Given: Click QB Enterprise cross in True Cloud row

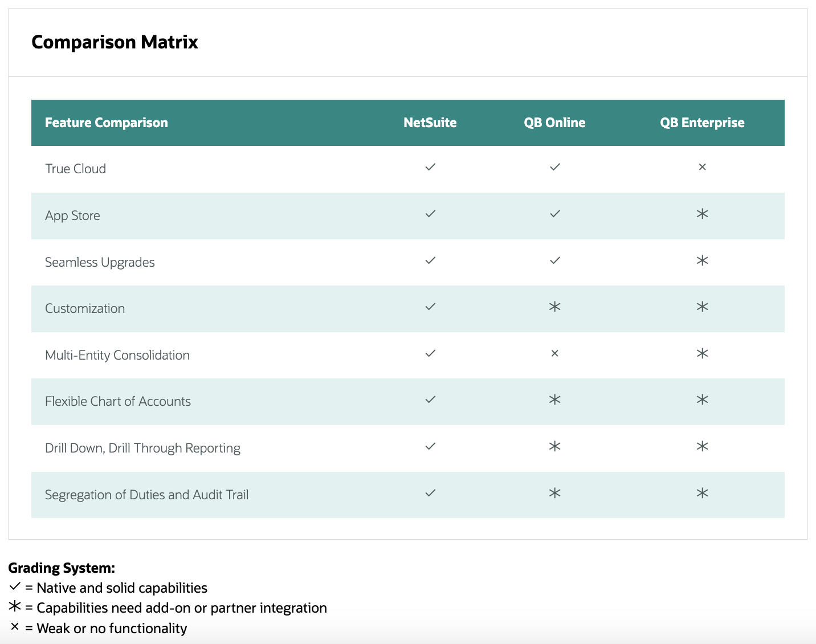Looking at the screenshot, I should (x=702, y=167).
